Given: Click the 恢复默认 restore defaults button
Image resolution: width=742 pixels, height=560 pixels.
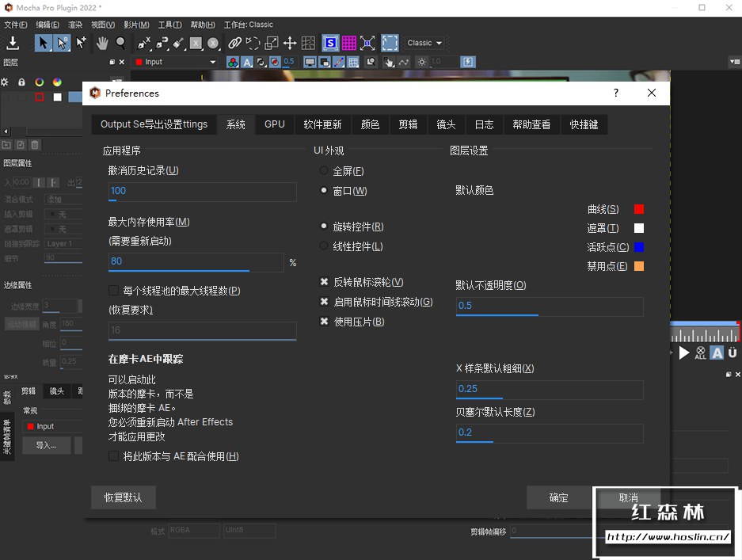Looking at the screenshot, I should pos(123,497).
